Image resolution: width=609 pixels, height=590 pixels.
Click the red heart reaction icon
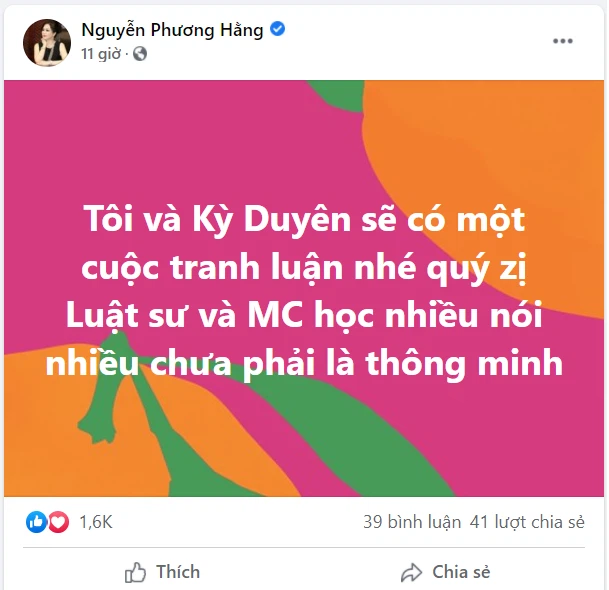[59, 522]
